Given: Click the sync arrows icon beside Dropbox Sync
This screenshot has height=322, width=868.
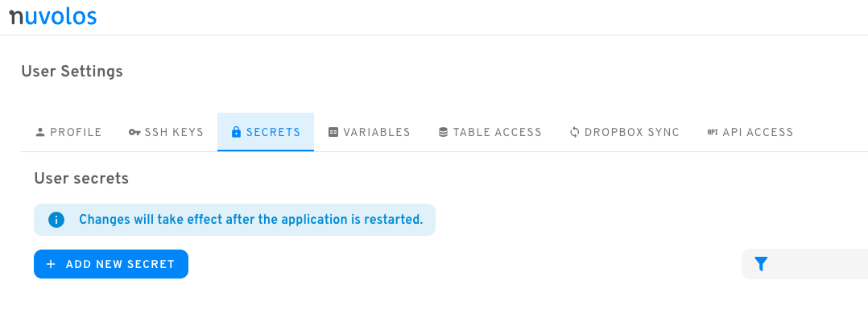Looking at the screenshot, I should coord(575,132).
